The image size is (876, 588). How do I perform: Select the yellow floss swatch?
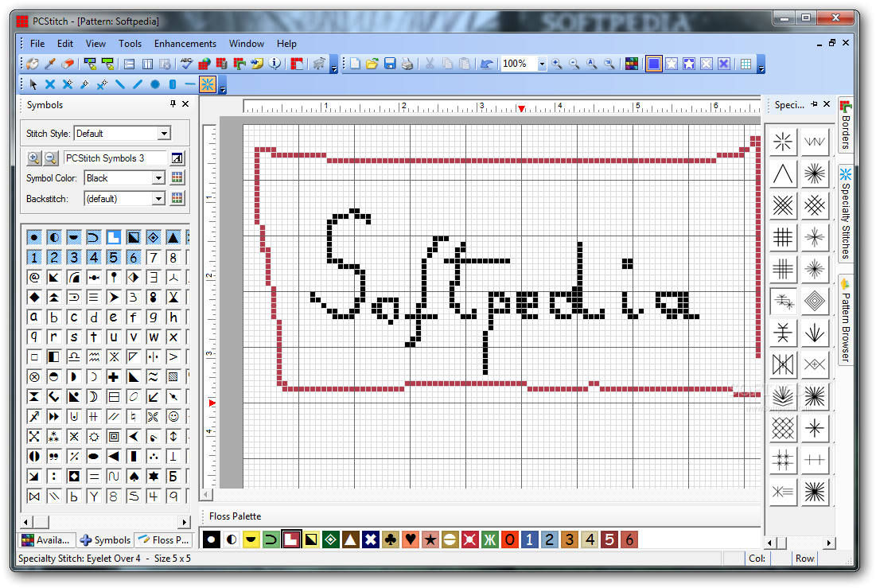click(x=251, y=539)
